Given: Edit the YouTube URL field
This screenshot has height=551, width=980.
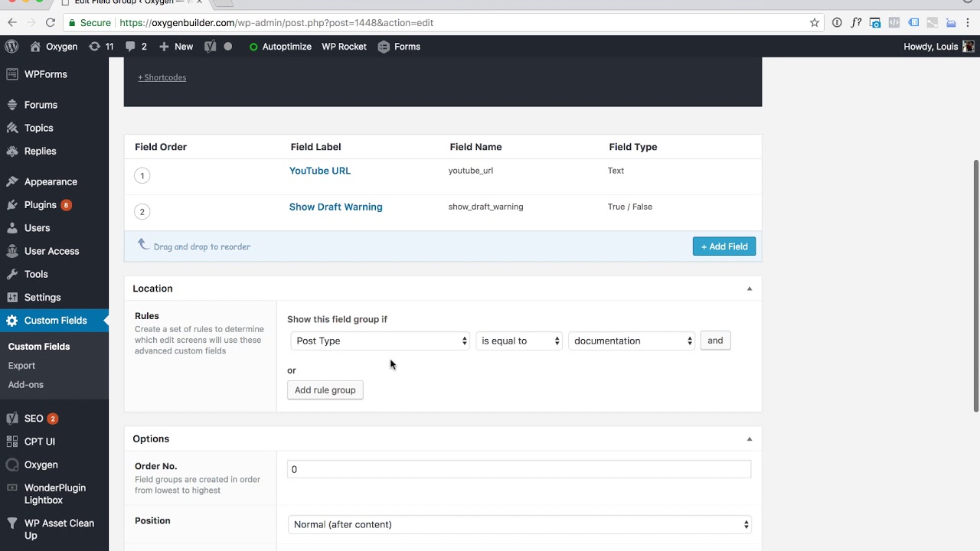Looking at the screenshot, I should (x=320, y=171).
